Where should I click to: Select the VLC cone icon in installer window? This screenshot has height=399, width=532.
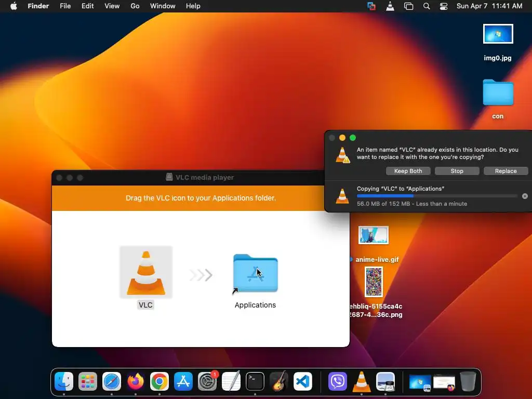(146, 272)
